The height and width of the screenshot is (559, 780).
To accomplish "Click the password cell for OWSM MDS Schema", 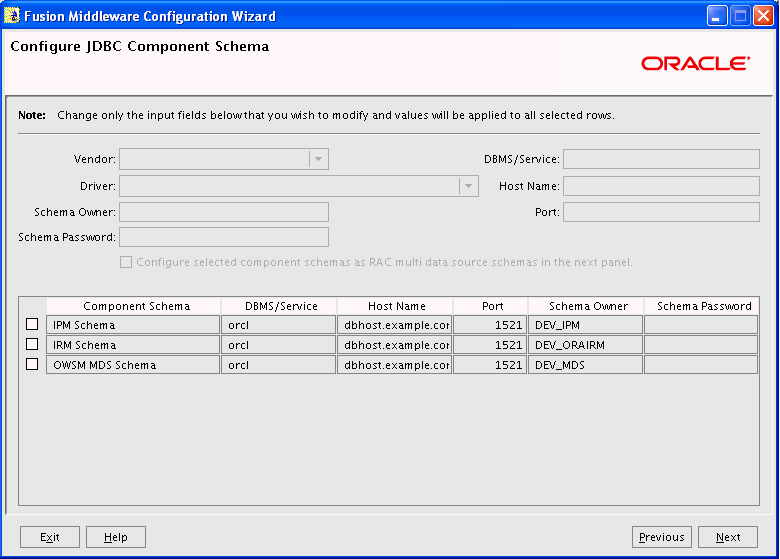I will (x=701, y=365).
